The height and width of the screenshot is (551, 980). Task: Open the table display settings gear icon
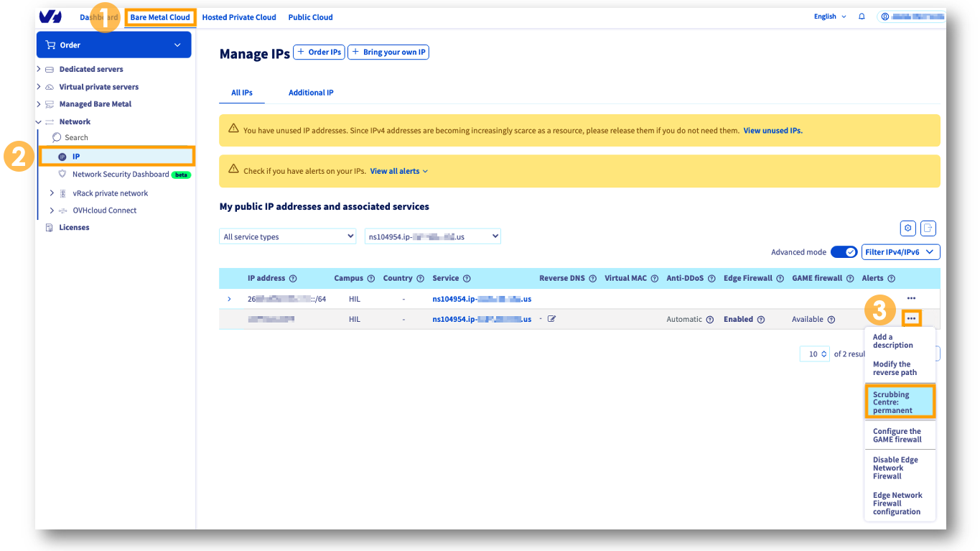click(x=907, y=228)
